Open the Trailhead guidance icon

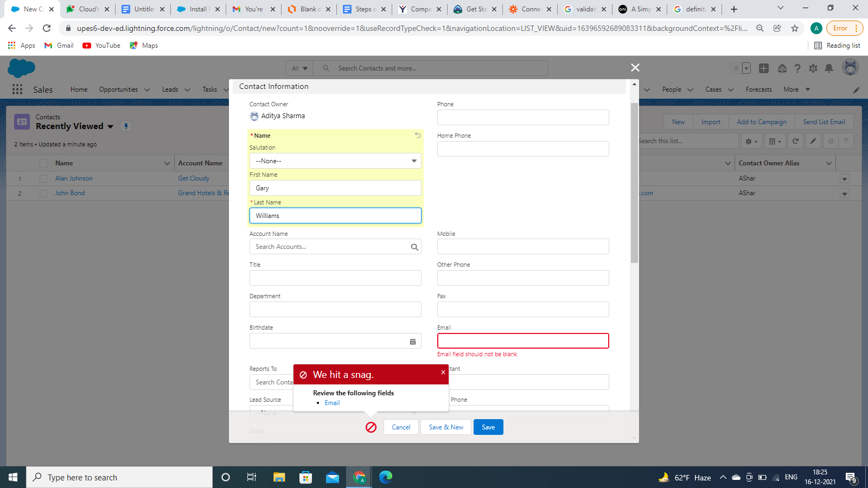pos(782,68)
